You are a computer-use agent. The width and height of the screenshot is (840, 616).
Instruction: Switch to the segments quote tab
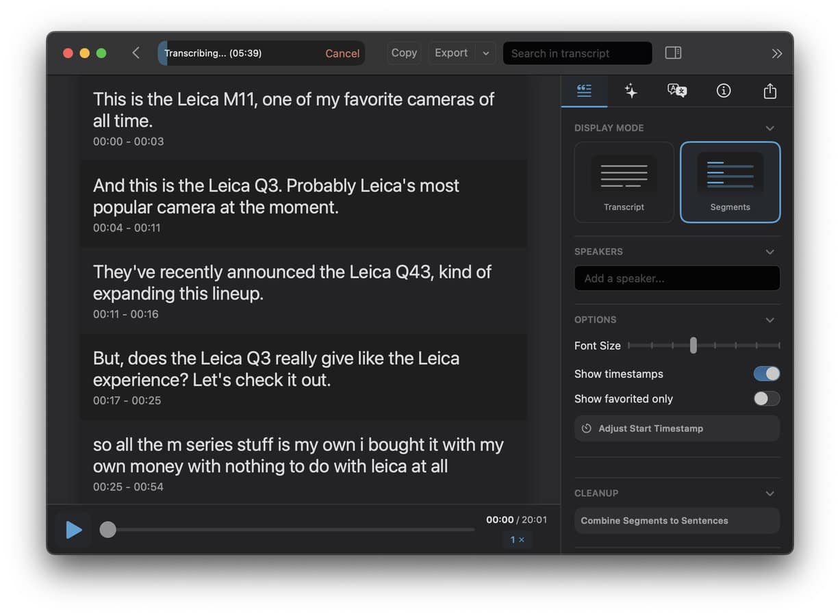pyautogui.click(x=584, y=91)
